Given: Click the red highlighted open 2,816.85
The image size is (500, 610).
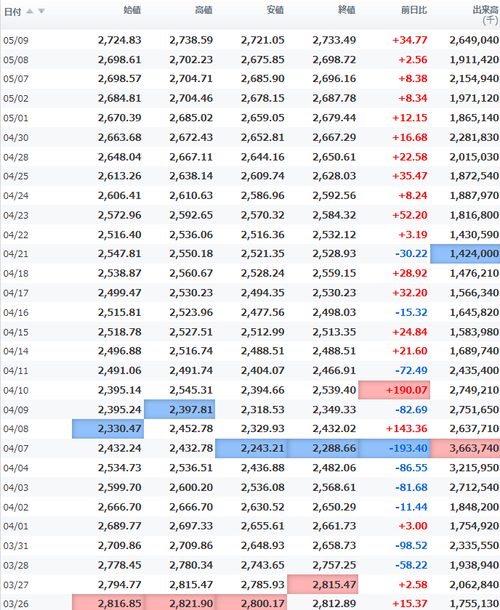Looking at the screenshot, I should [x=108, y=602].
